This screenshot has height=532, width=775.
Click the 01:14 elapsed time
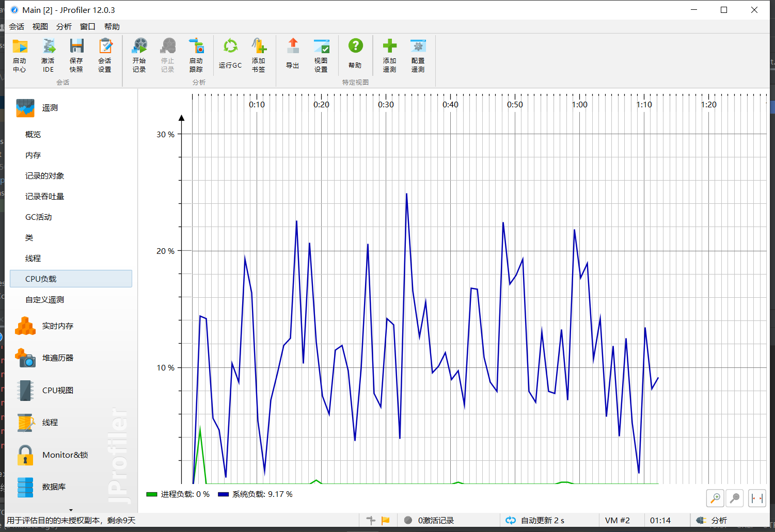coord(660,521)
